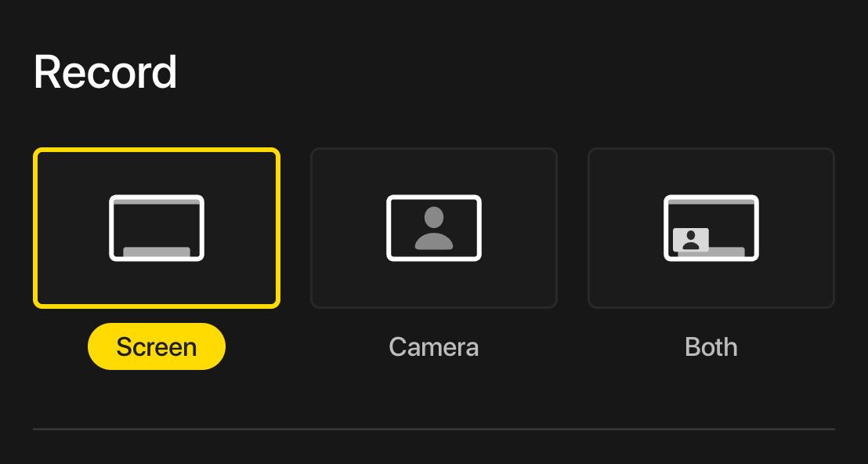The width and height of the screenshot is (868, 464).
Task: Click the white frame outline of Camera icon
Action: [389, 228]
